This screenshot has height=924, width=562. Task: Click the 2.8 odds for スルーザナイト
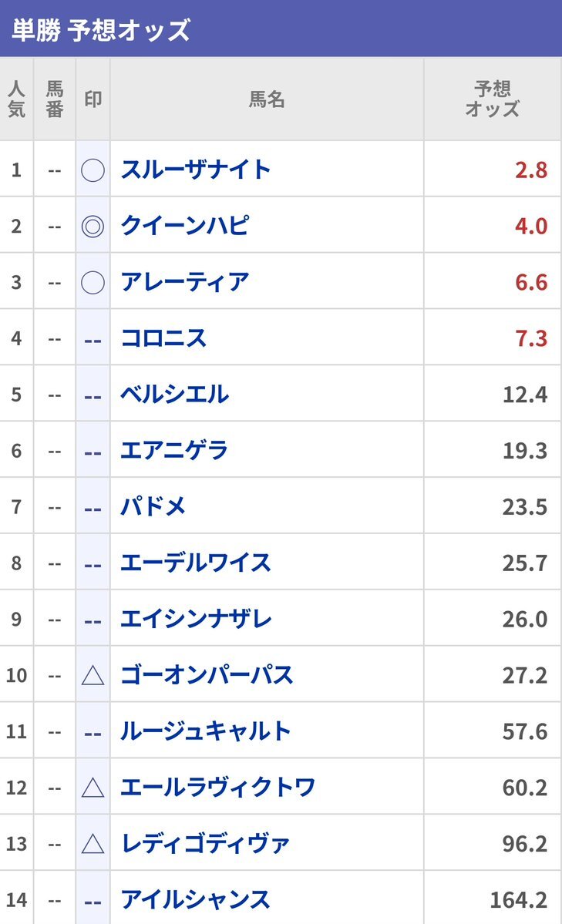(530, 170)
